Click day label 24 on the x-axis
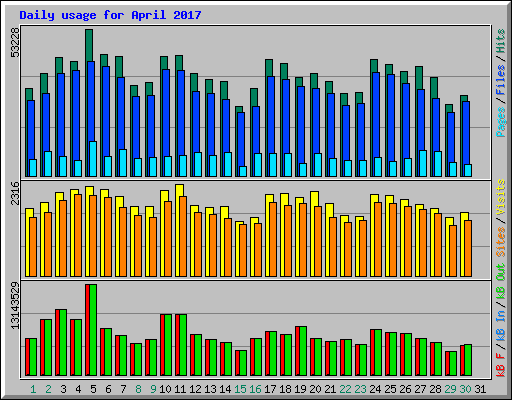This screenshot has width=512, height=400. pos(375,389)
